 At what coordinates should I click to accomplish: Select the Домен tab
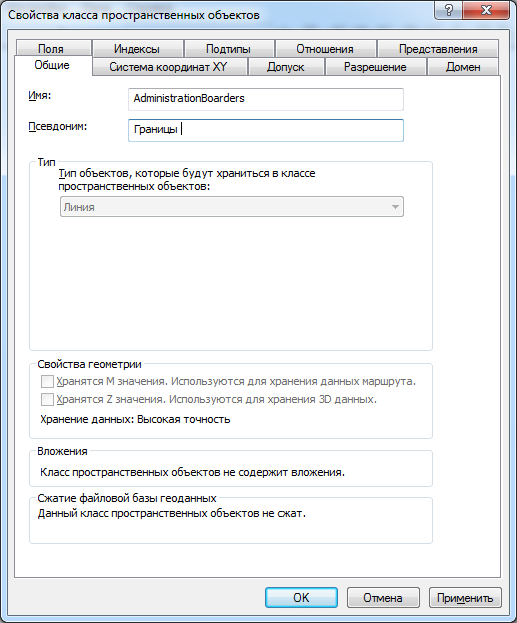463,67
